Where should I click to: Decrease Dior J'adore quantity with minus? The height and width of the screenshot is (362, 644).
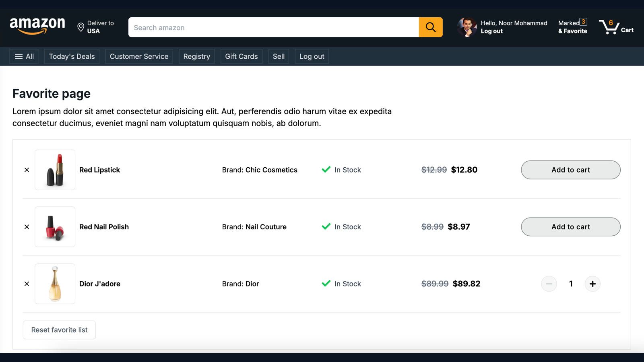[549, 284]
